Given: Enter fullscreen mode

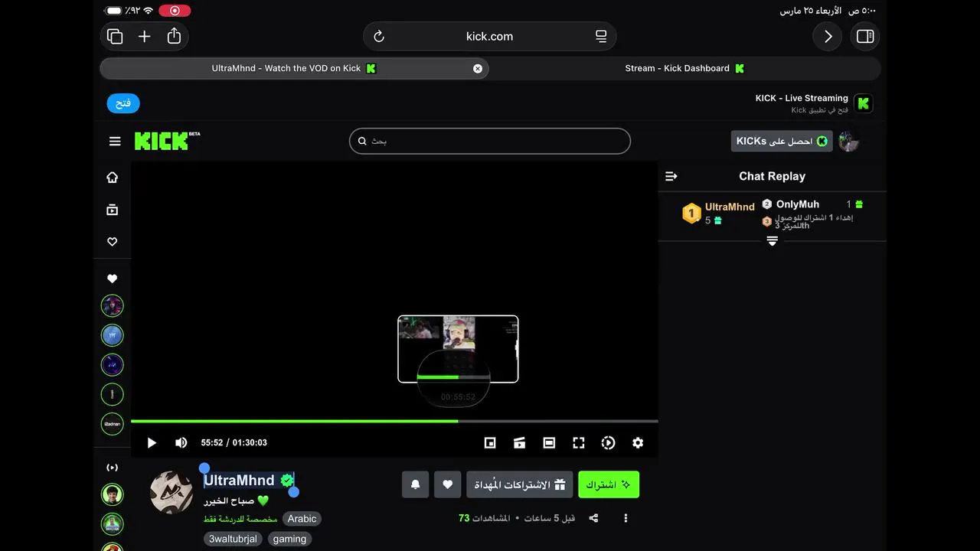Looking at the screenshot, I should pos(579,442).
